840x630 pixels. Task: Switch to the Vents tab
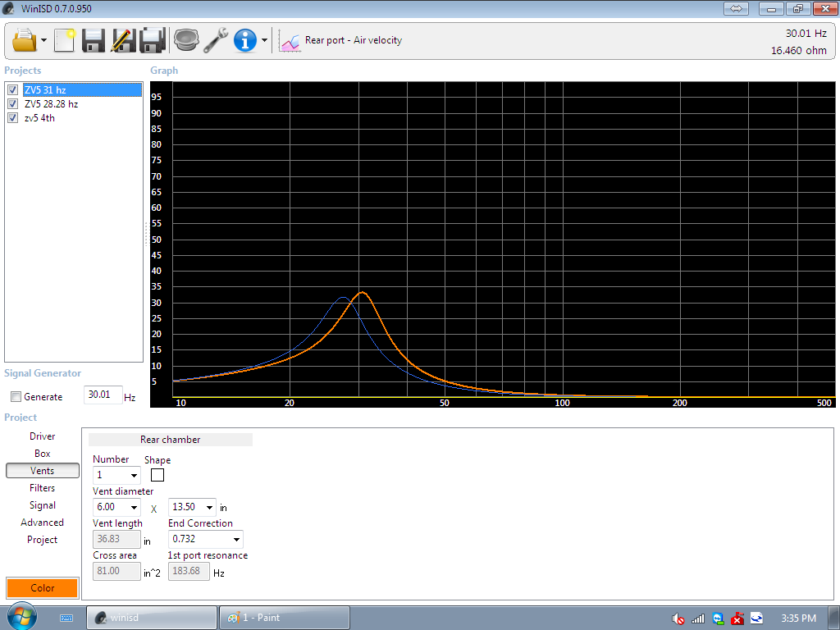pyautogui.click(x=43, y=470)
